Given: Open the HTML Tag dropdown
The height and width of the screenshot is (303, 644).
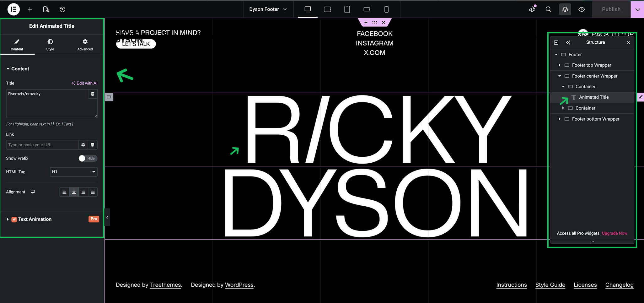Looking at the screenshot, I should point(73,172).
